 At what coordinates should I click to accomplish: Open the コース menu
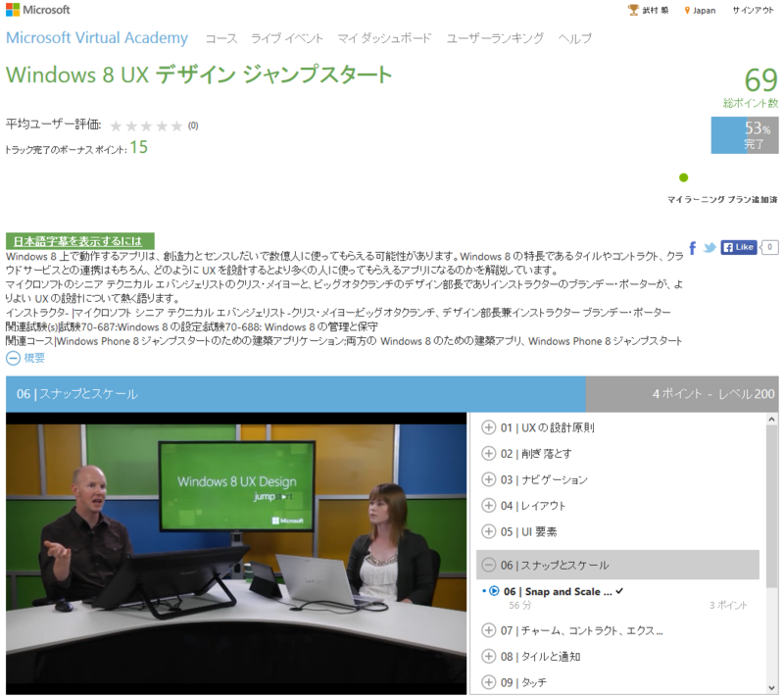[221, 38]
